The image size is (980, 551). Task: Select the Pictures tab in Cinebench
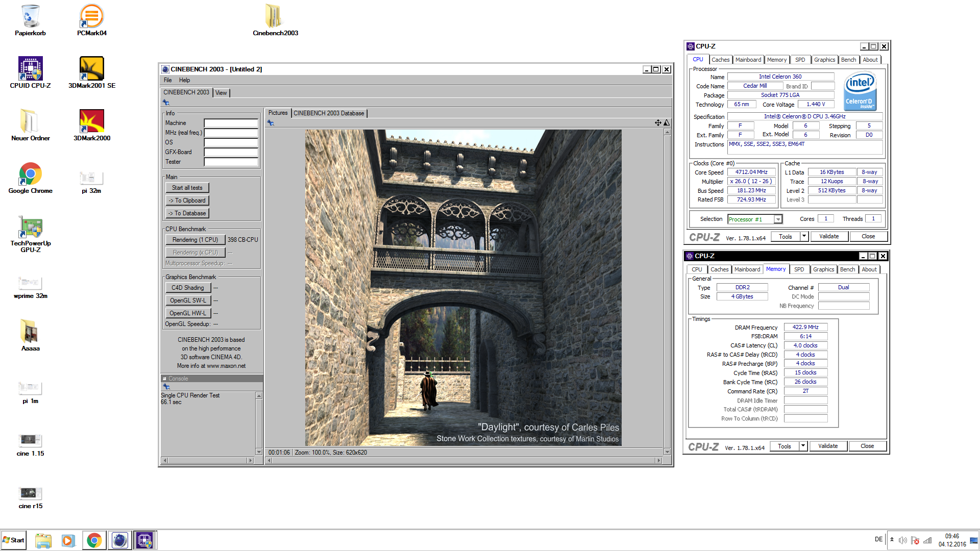(x=278, y=113)
